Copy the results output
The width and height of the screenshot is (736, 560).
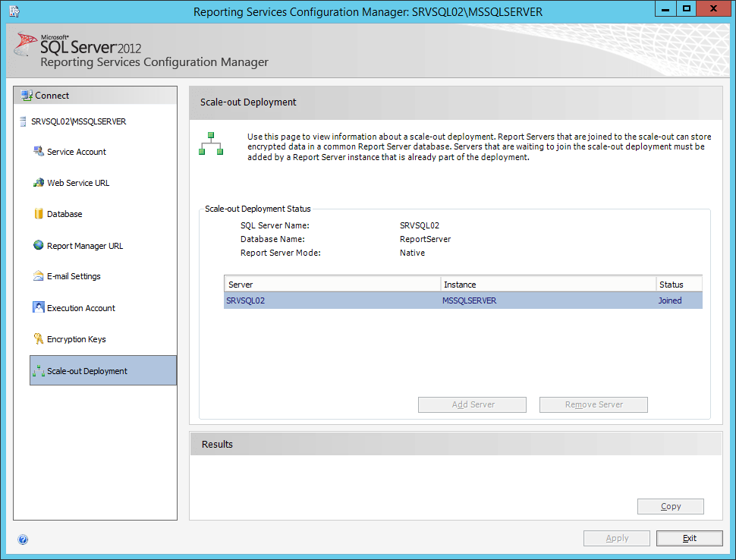tap(670, 506)
